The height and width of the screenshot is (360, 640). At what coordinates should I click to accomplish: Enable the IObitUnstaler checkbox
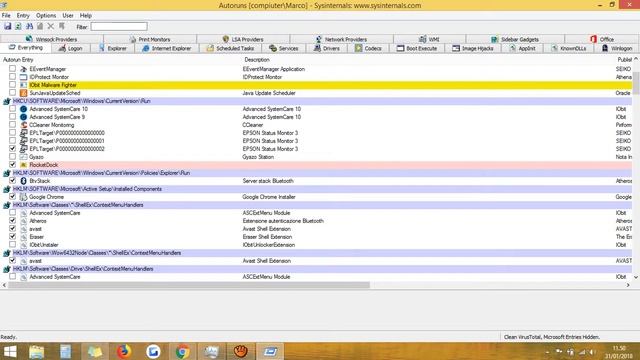coord(13,244)
